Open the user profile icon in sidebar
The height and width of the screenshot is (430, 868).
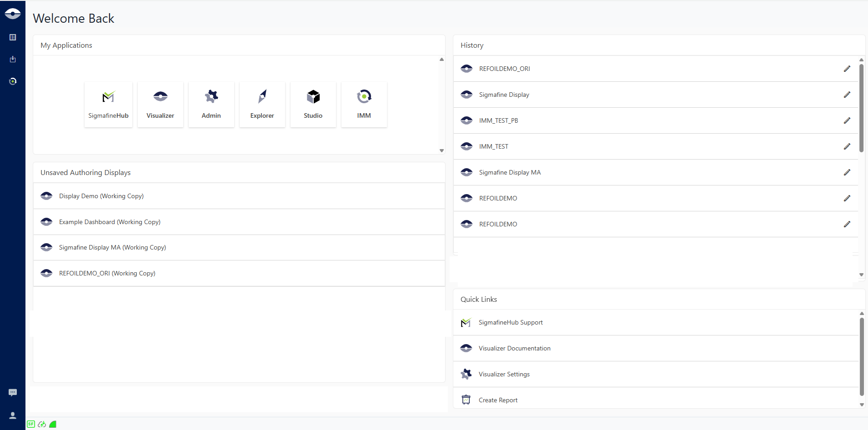(13, 415)
